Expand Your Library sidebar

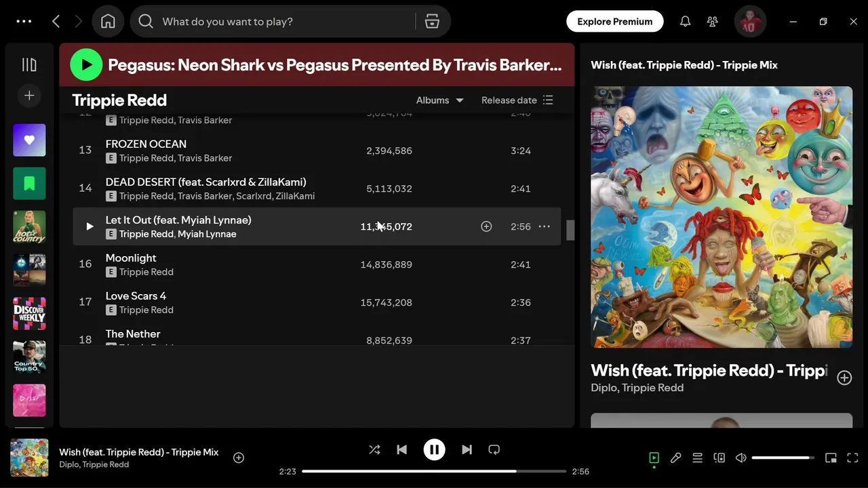click(x=29, y=64)
